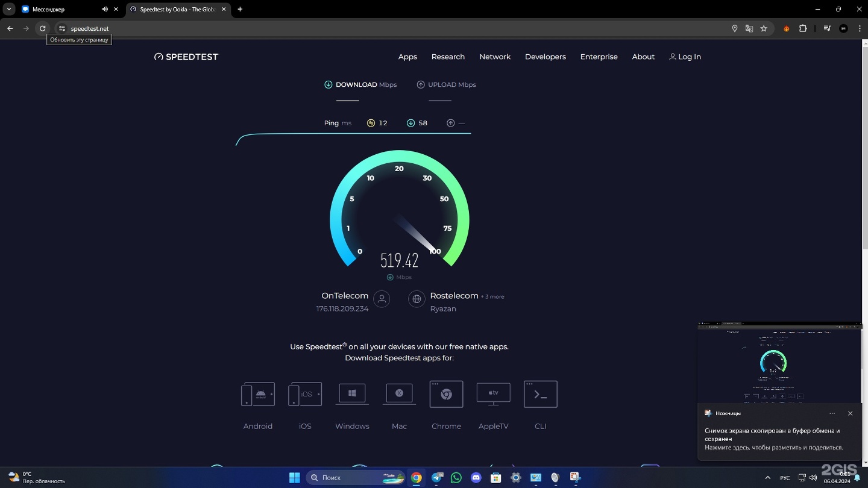Image resolution: width=868 pixels, height=488 pixels.
Task: Select the UPLOAD Mbps result label
Action: click(447, 84)
